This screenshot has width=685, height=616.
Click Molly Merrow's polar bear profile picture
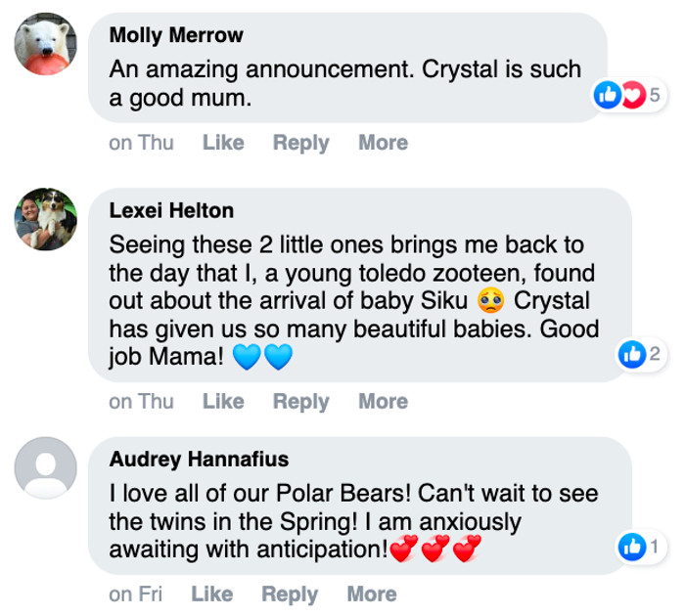coord(46,45)
